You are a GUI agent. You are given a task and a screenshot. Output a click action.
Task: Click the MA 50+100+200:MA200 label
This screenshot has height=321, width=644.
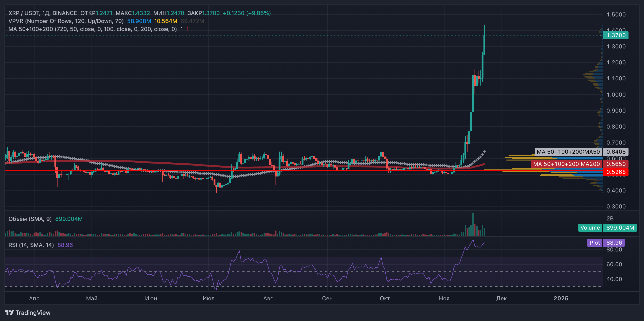point(567,164)
